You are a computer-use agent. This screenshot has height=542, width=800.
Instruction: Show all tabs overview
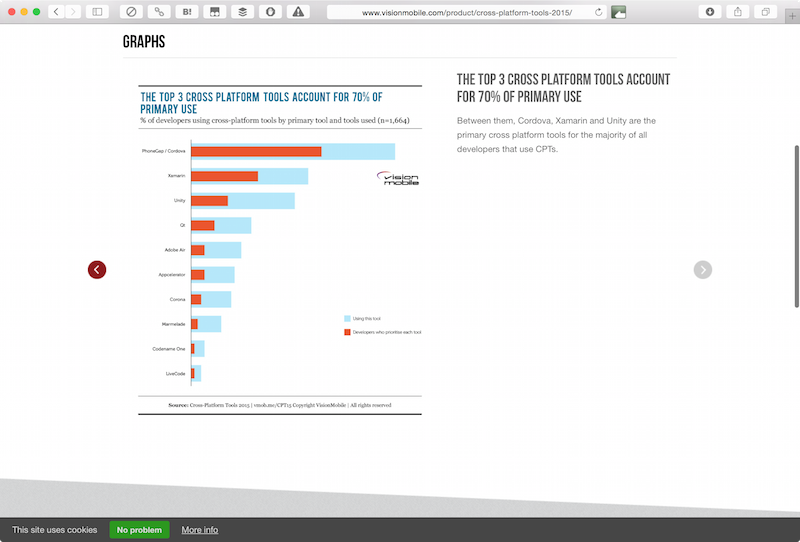[766, 12]
